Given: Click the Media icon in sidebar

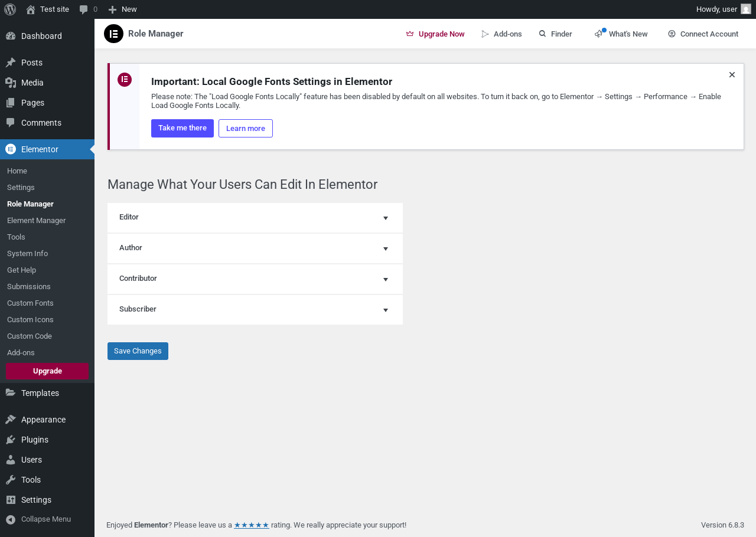Looking at the screenshot, I should (x=11, y=83).
